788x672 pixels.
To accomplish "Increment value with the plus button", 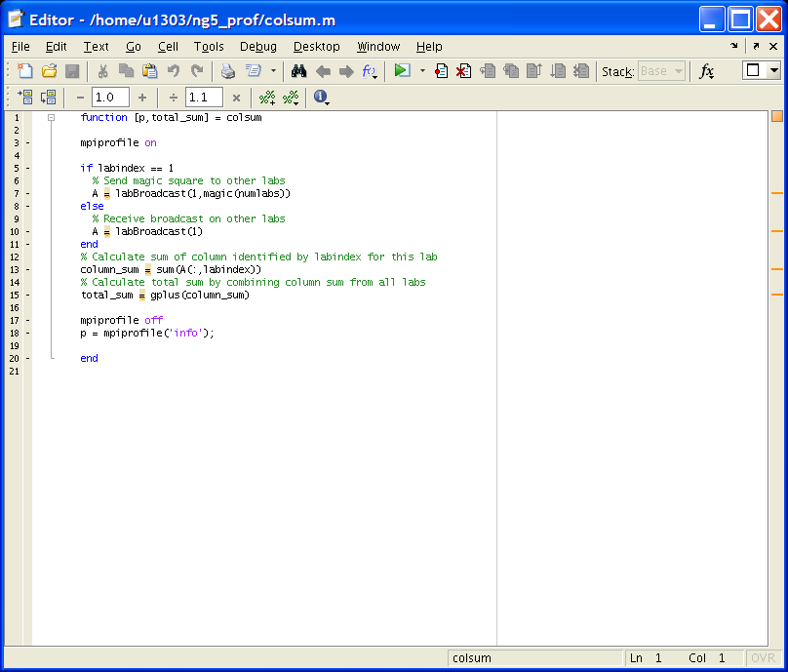I will (x=142, y=98).
